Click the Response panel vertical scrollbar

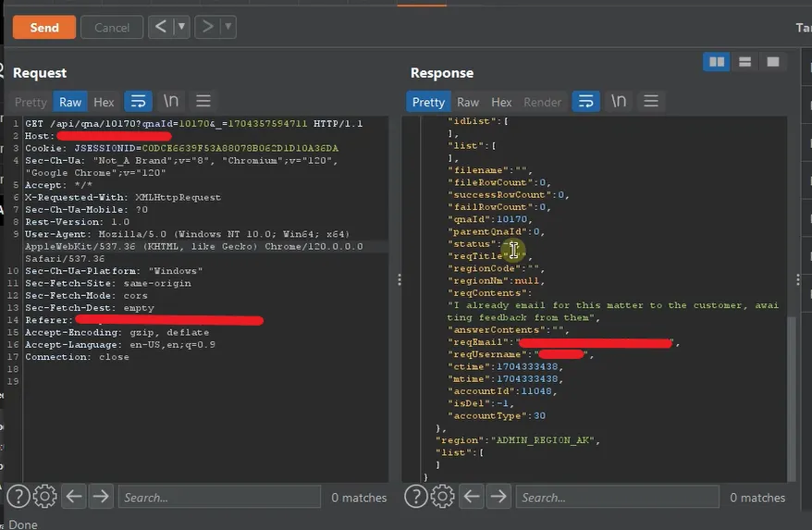pyautogui.click(x=791, y=398)
